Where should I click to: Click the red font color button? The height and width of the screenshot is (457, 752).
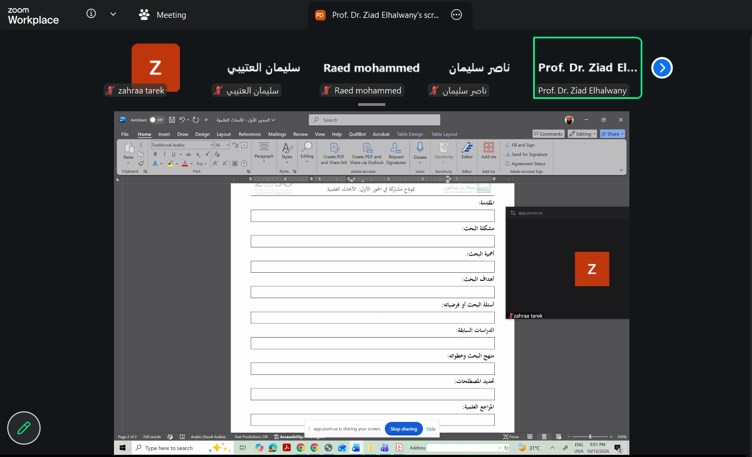coord(185,164)
